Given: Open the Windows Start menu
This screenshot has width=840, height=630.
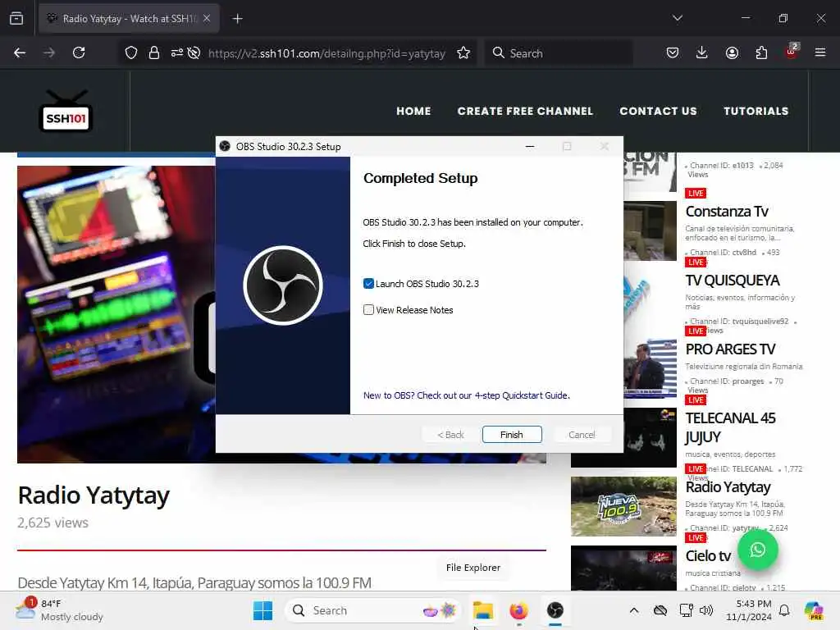Looking at the screenshot, I should 262,610.
